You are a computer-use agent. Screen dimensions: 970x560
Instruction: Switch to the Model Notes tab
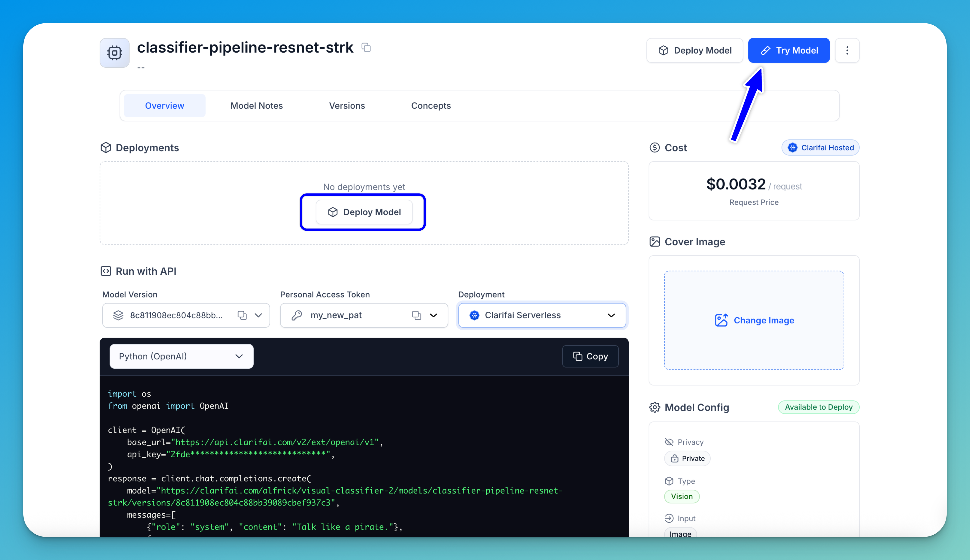256,106
